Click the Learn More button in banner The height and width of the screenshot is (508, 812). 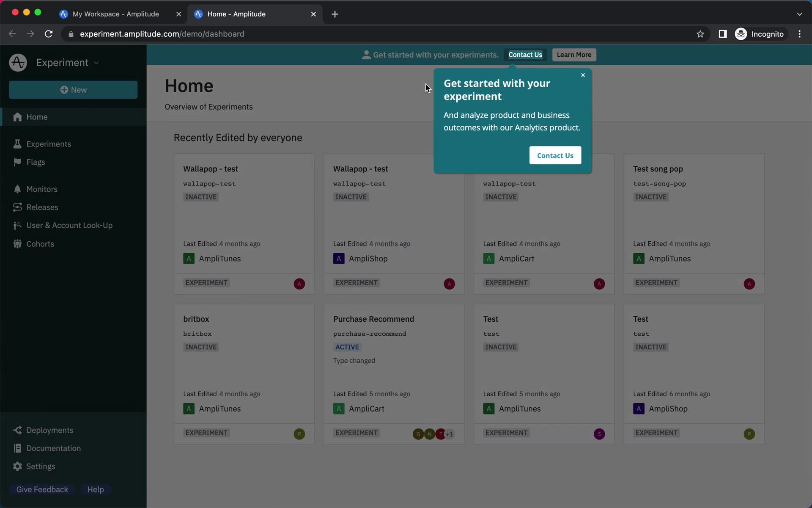(x=573, y=55)
